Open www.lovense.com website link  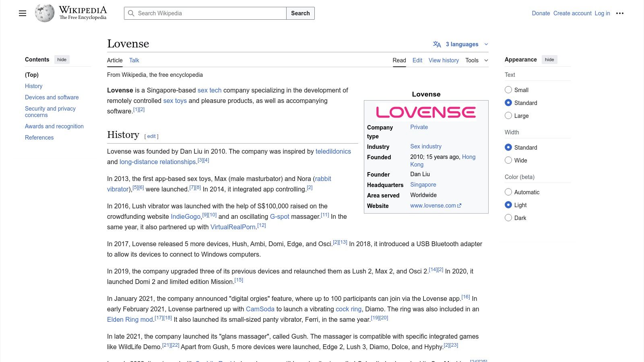[x=433, y=206]
